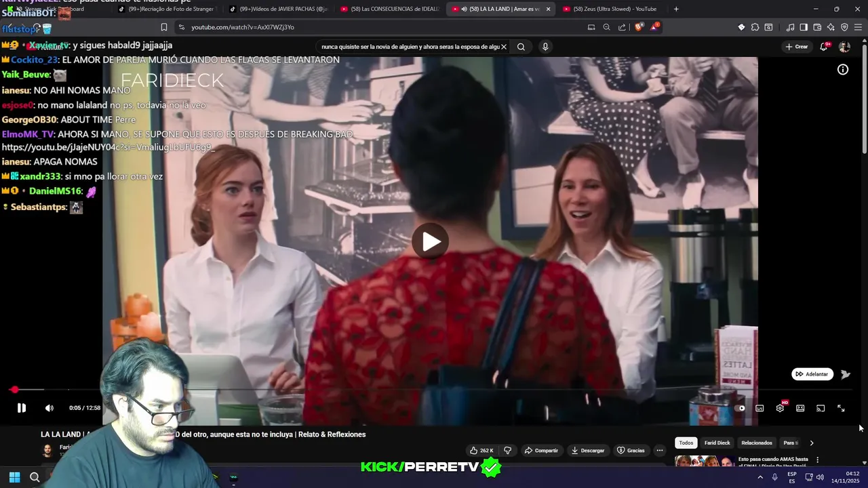Open the Brave VPN shield icon
The image size is (868, 488).
(844, 27)
